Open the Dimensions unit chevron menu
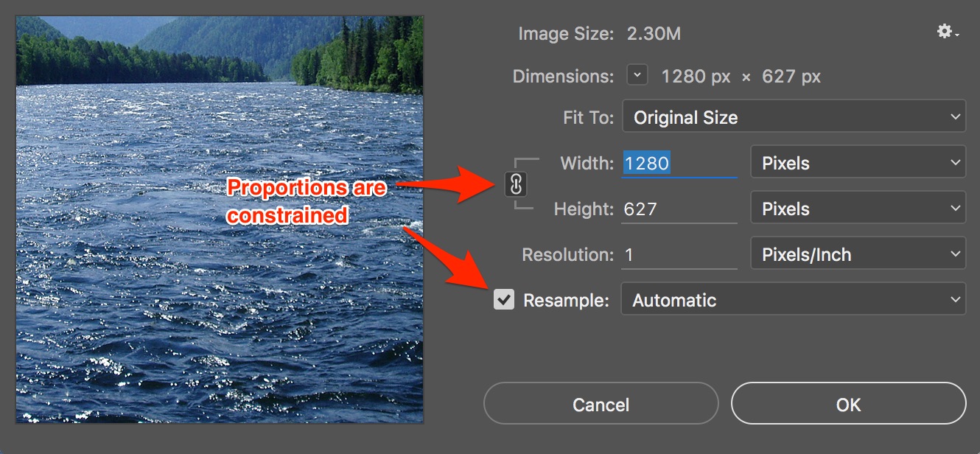Image resolution: width=980 pixels, height=454 pixels. (637, 75)
